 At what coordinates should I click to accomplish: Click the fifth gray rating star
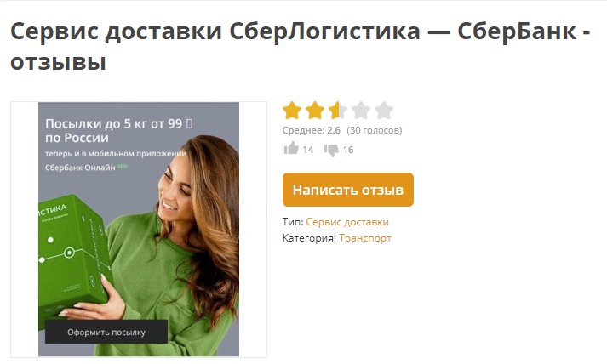coord(384,111)
